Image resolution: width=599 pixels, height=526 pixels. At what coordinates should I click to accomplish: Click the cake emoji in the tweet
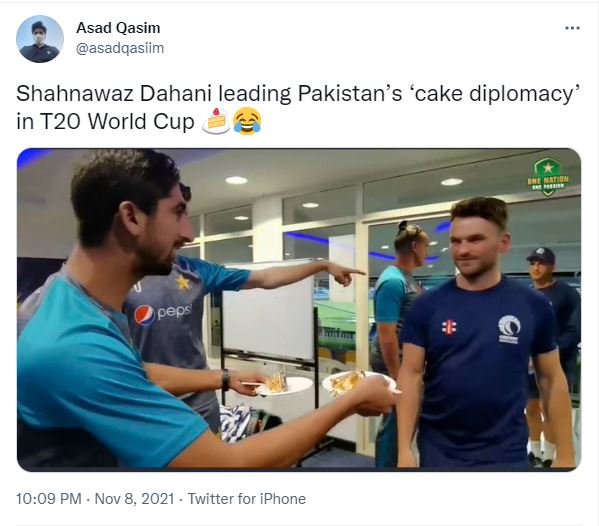(x=215, y=121)
